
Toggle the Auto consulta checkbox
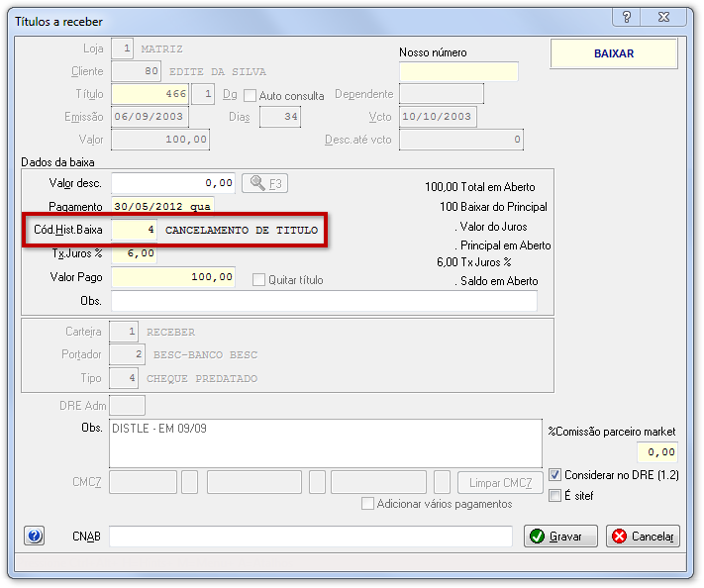251,96
